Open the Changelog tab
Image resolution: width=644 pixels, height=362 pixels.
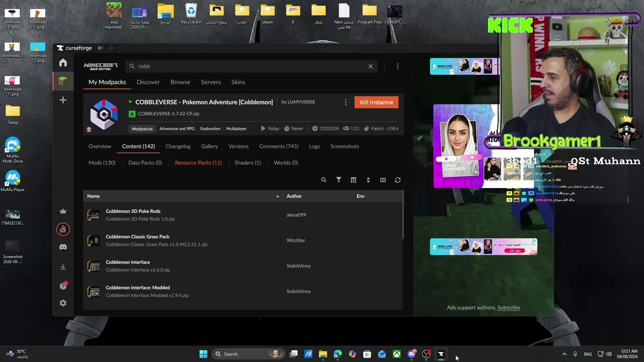178,146
